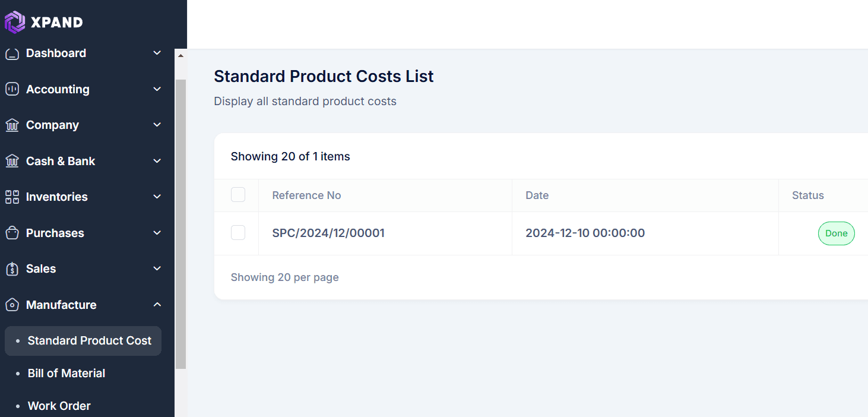Select the Company bank icon
This screenshot has width=868, height=417.
(x=12, y=125)
